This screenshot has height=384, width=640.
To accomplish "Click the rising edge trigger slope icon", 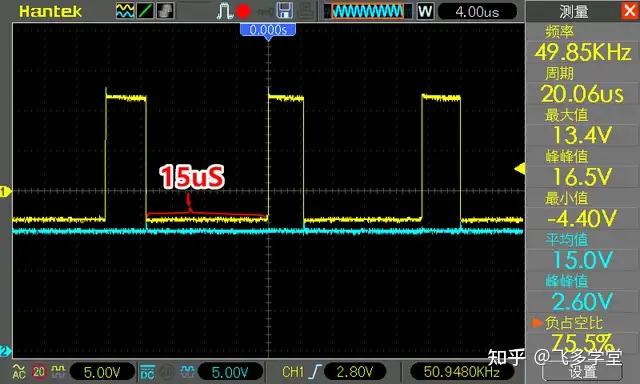I will (x=315, y=372).
